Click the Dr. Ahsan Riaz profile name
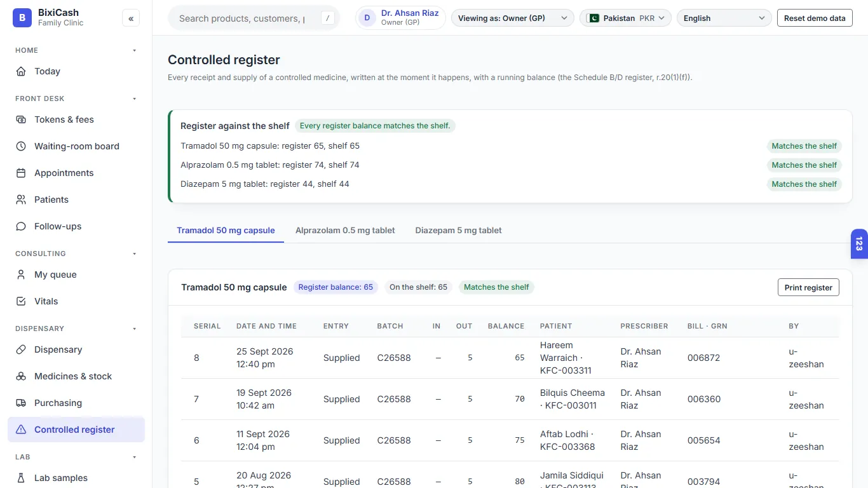 [410, 13]
